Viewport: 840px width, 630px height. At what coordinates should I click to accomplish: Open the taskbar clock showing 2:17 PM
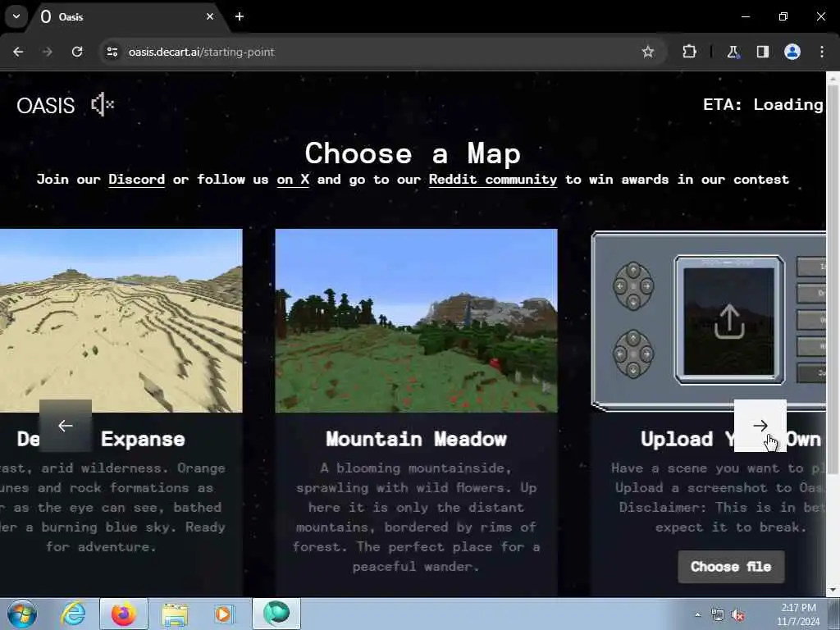click(x=798, y=614)
